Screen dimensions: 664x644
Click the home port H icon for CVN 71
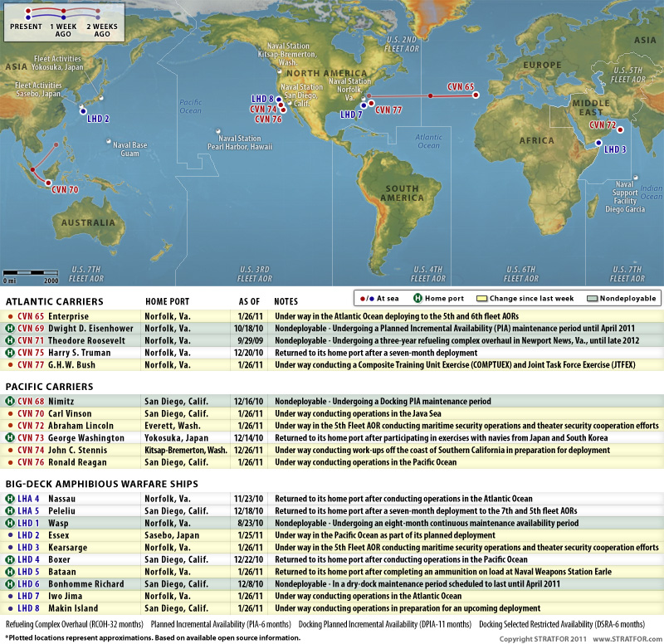coord(10,340)
